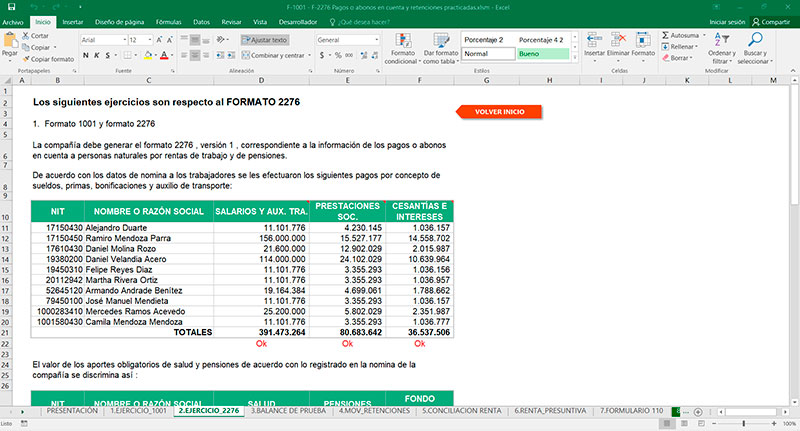
Task: Open sheet tab 1.EJERCICIO_1001
Action: coord(139,411)
